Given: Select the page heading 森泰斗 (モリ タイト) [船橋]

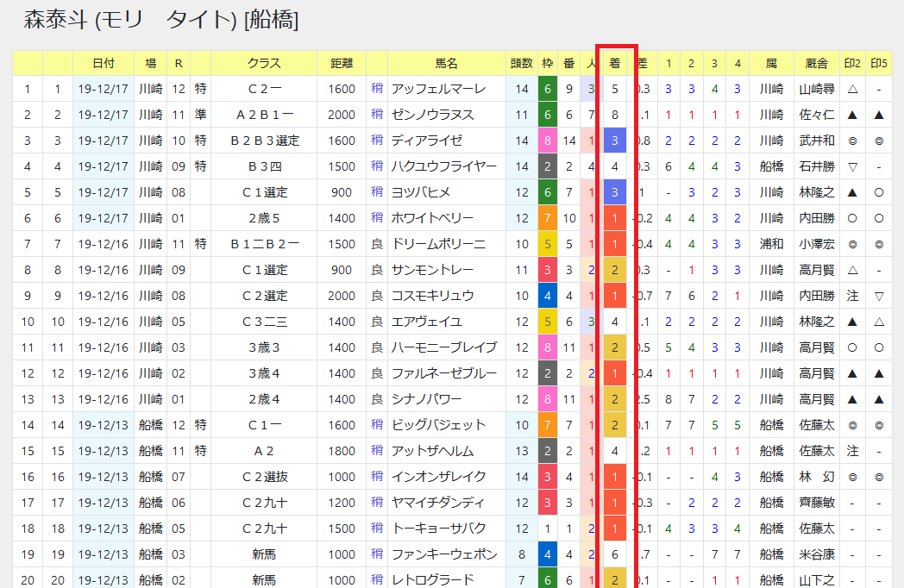Looking at the screenshot, I should point(160,20).
